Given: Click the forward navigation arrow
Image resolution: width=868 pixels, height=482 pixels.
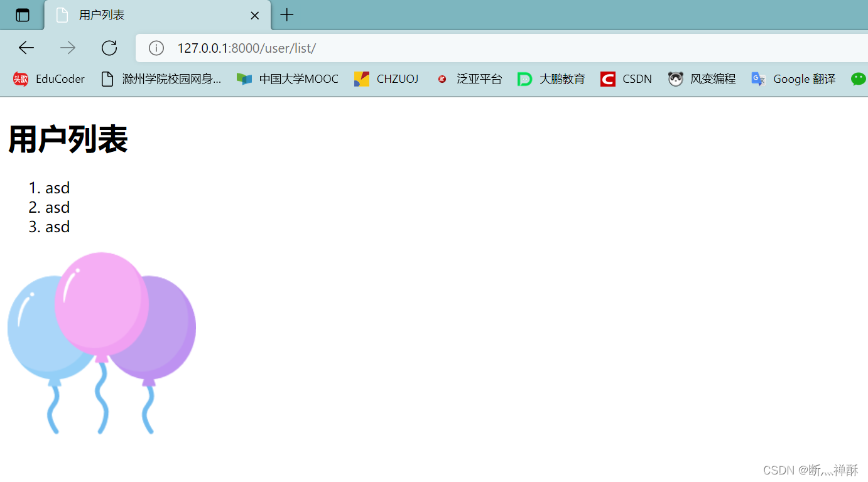Looking at the screenshot, I should pyautogui.click(x=68, y=48).
